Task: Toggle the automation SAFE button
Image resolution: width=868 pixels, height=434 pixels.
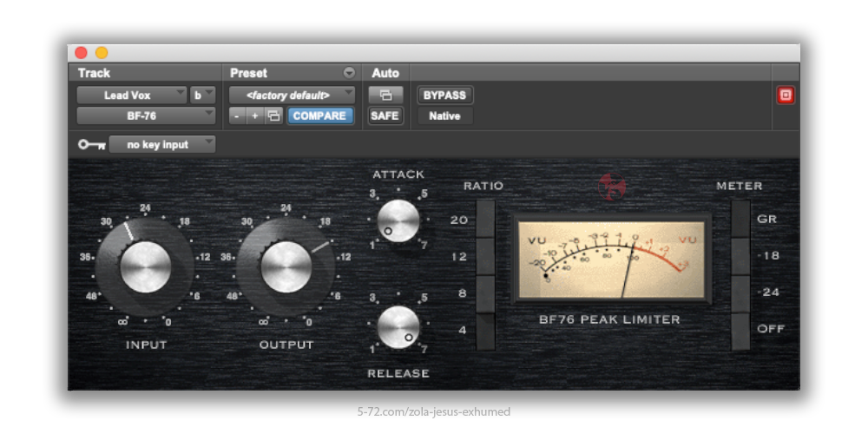Action: coord(386,115)
